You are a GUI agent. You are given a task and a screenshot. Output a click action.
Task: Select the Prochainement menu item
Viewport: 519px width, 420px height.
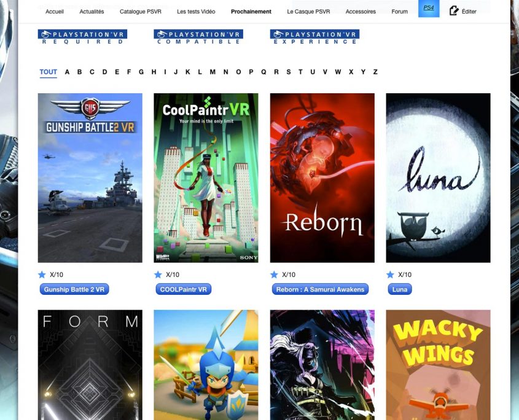[251, 12]
